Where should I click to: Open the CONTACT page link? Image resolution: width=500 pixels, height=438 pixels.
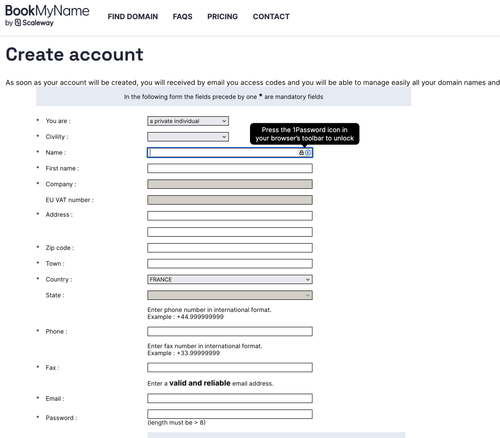(271, 17)
